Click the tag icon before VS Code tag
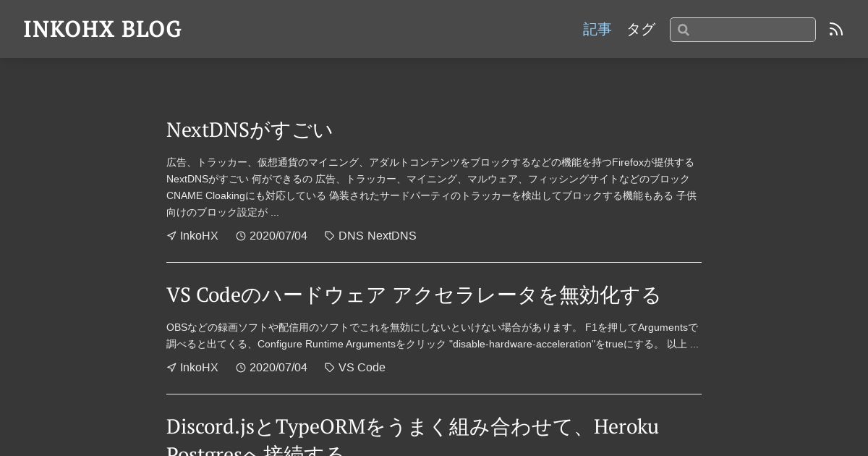The image size is (868, 456). [330, 367]
